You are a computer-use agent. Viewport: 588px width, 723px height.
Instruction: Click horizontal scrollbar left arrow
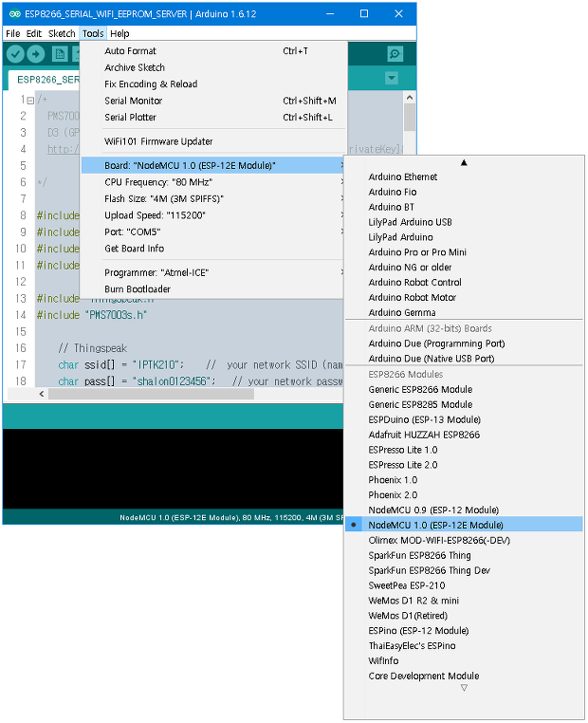(42, 394)
